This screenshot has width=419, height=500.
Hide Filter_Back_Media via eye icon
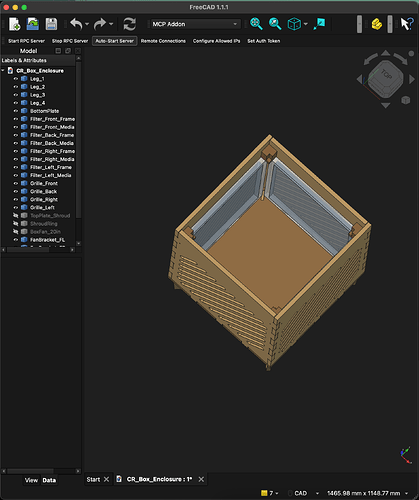16,143
